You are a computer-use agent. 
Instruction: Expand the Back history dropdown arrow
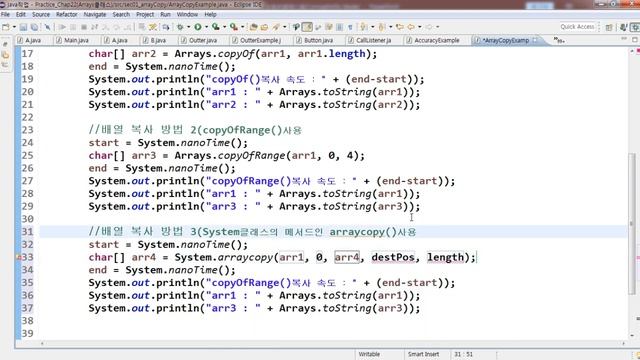pyautogui.click(x=420, y=27)
